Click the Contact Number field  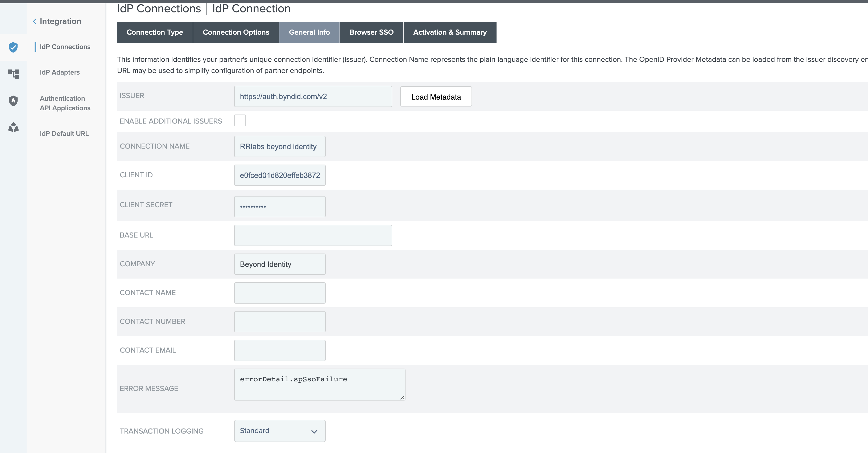(280, 322)
